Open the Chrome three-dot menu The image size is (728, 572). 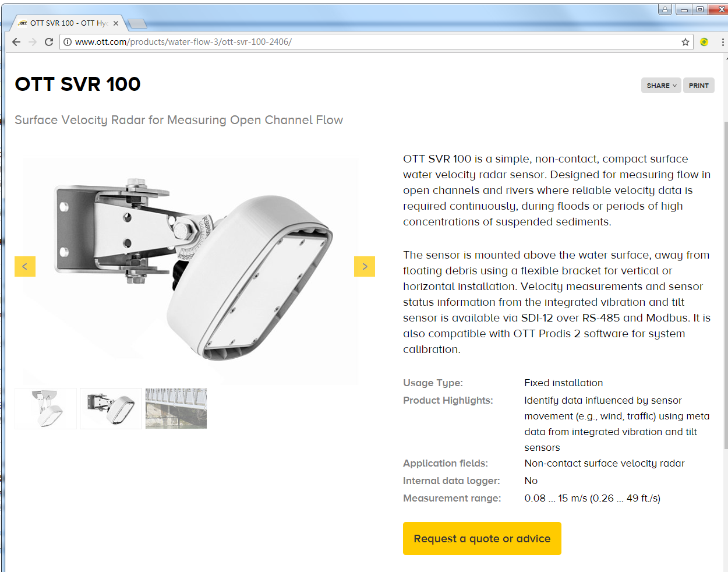(723, 42)
